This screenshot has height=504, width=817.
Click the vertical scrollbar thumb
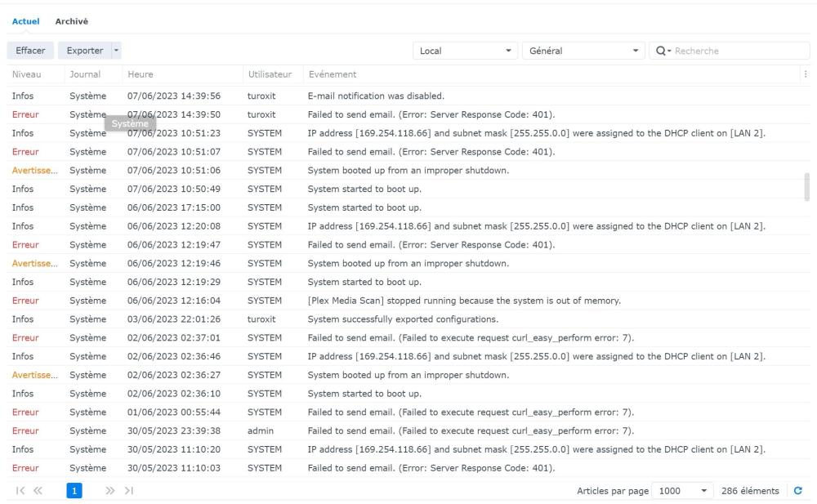coord(807,187)
